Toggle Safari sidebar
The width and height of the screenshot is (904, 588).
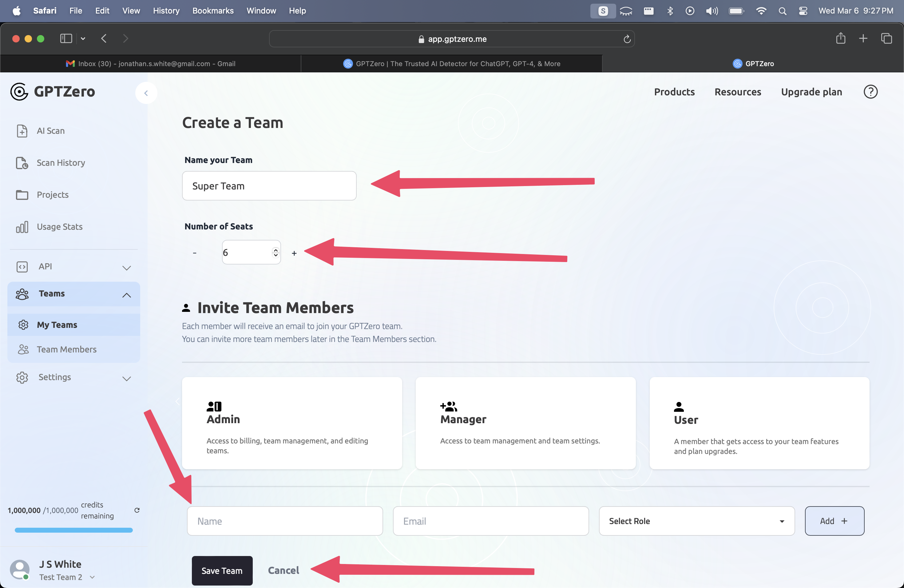[66, 38]
